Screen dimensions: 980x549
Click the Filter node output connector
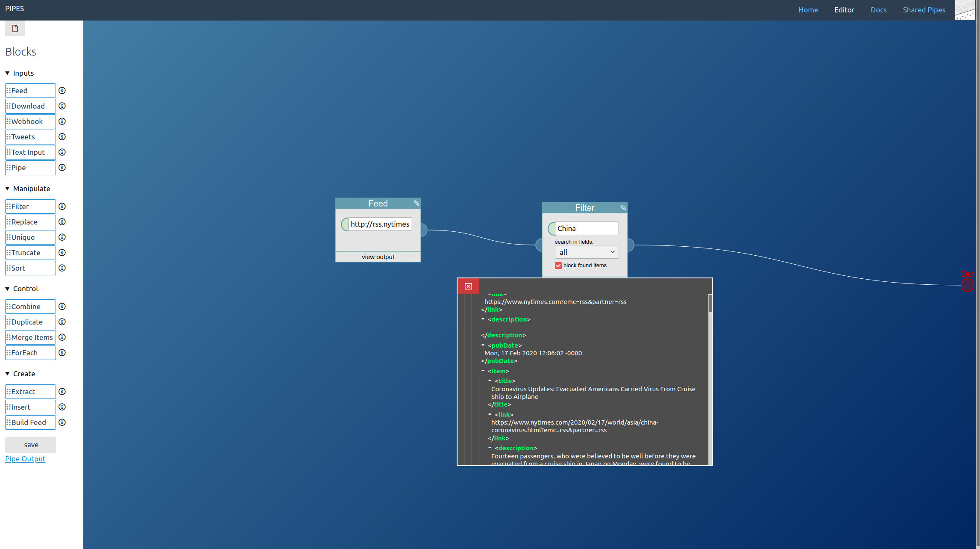630,245
